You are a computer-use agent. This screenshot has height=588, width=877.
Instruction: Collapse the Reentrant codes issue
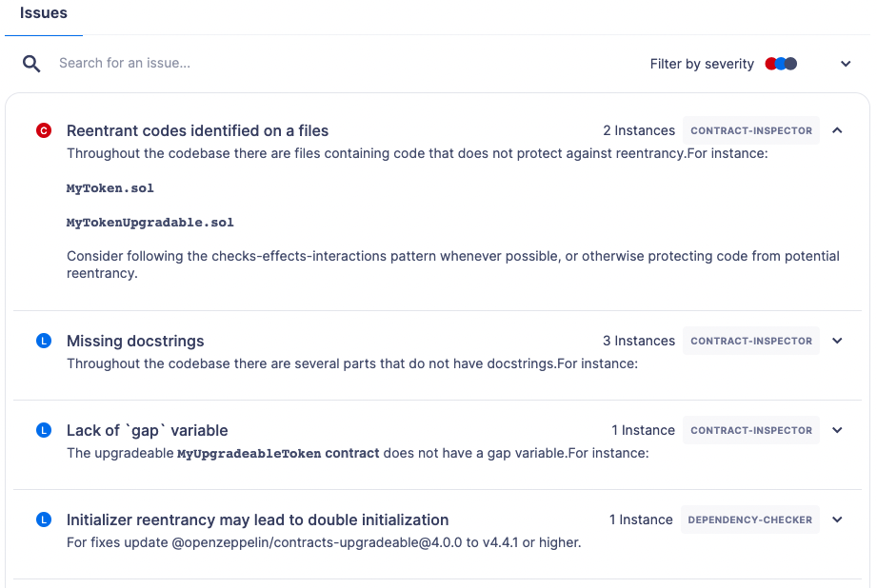click(837, 130)
